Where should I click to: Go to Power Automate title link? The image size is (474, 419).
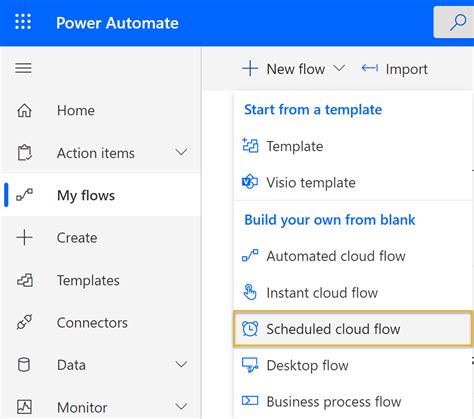pyautogui.click(x=117, y=23)
